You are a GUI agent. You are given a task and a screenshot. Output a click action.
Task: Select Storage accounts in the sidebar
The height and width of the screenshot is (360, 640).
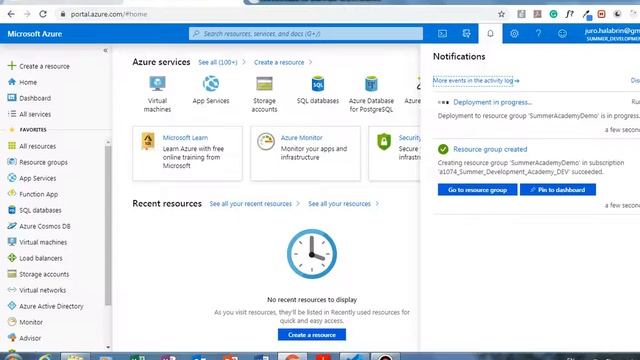coord(44,274)
